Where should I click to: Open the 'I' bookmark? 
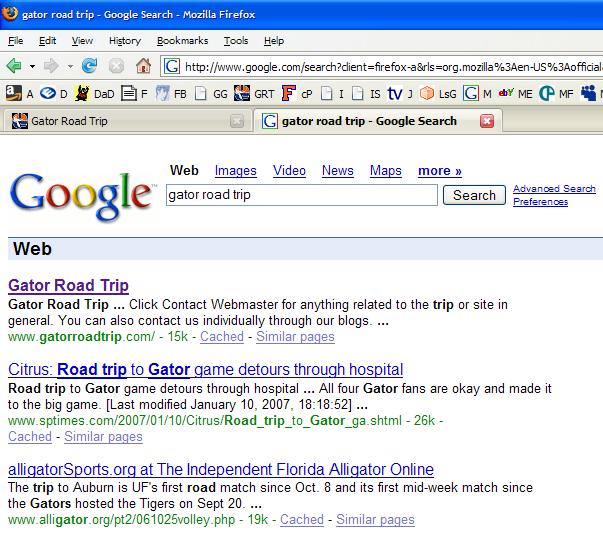332,93
